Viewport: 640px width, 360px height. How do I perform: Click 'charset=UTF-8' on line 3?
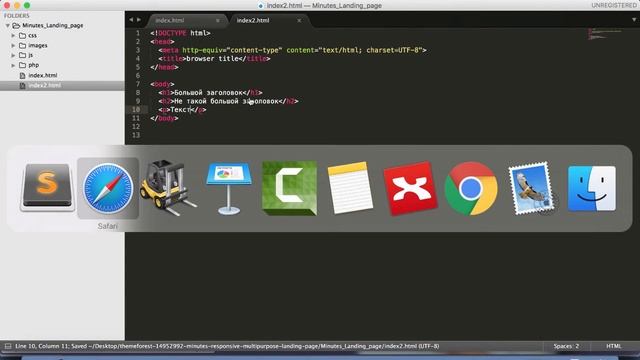[393, 50]
